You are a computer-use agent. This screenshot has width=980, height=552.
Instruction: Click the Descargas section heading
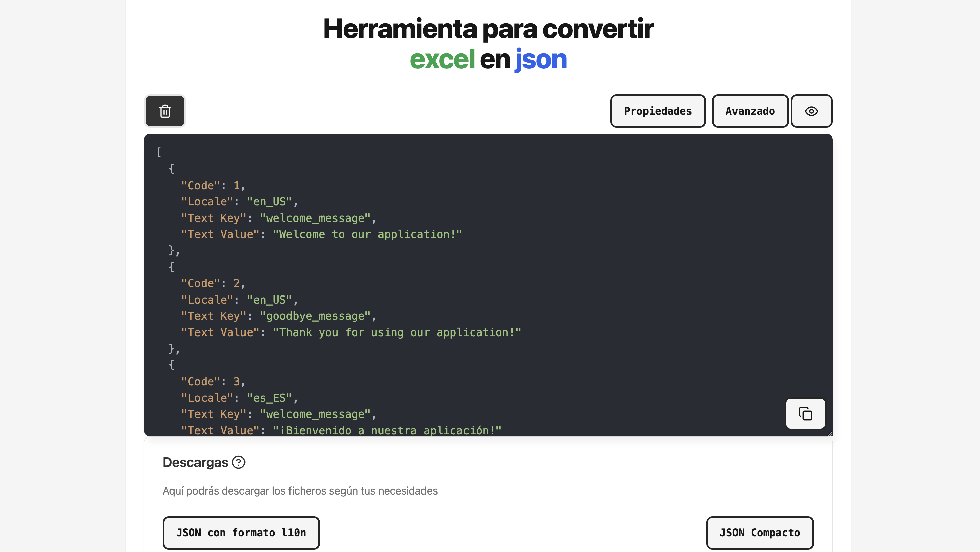(x=195, y=462)
